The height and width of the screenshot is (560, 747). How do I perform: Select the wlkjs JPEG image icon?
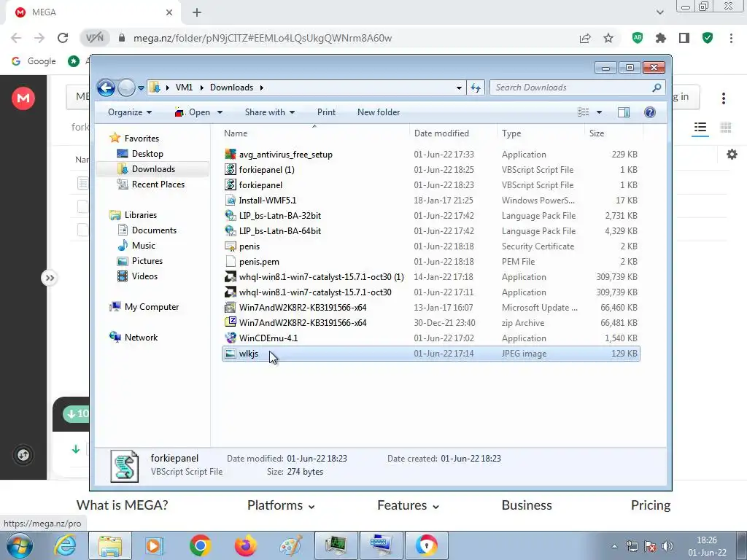coord(231,354)
